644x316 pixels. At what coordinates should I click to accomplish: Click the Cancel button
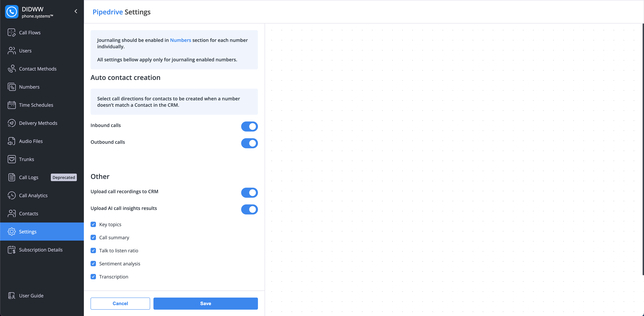coord(120,303)
